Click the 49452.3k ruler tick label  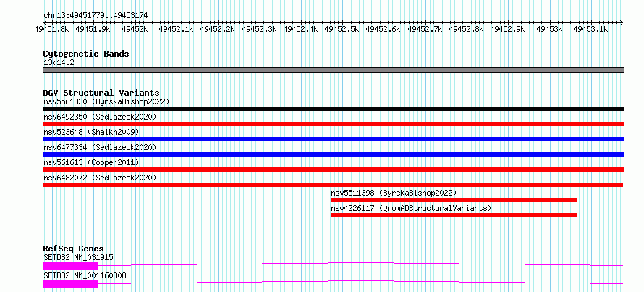tap(259, 29)
